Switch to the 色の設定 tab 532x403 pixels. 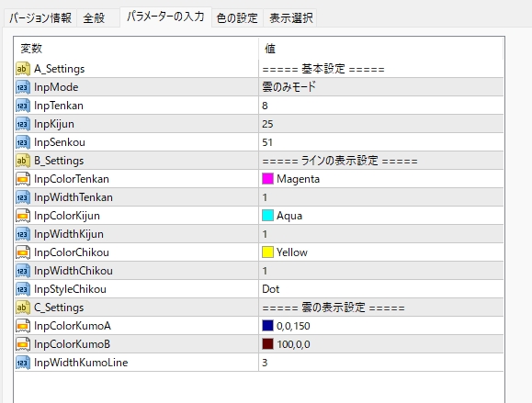tap(237, 18)
